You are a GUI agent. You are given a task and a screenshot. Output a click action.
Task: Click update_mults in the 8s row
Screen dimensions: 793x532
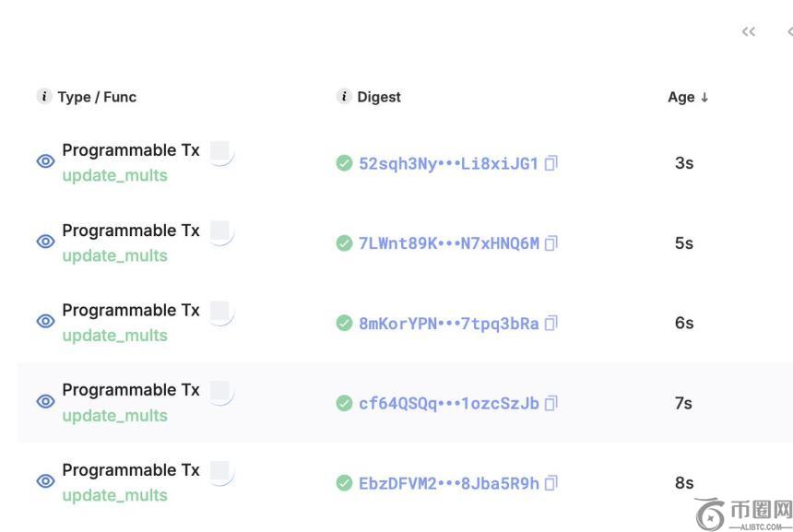114,495
